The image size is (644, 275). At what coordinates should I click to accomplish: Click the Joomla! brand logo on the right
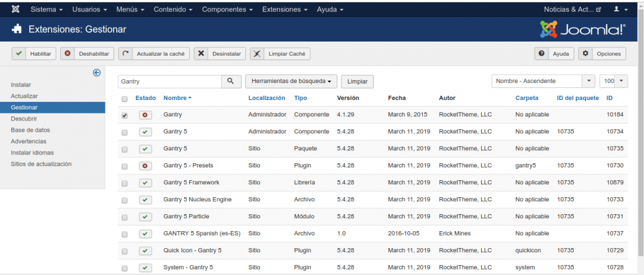click(583, 30)
